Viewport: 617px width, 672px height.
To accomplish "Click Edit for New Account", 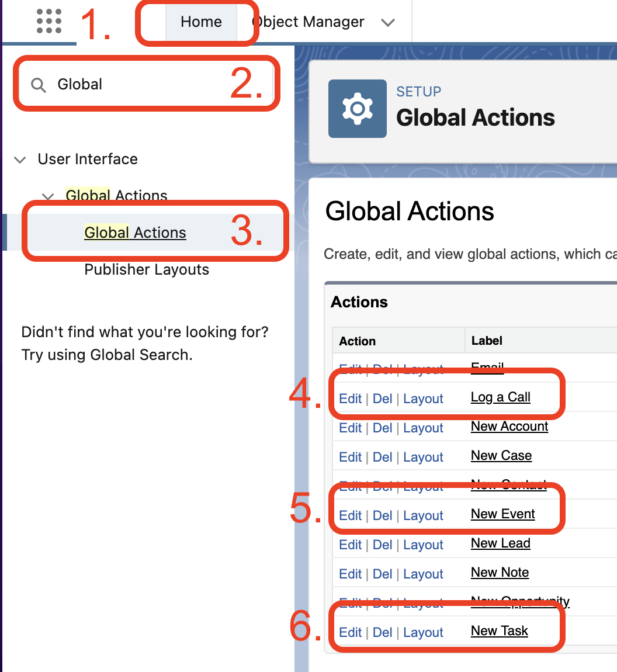I will (x=350, y=428).
